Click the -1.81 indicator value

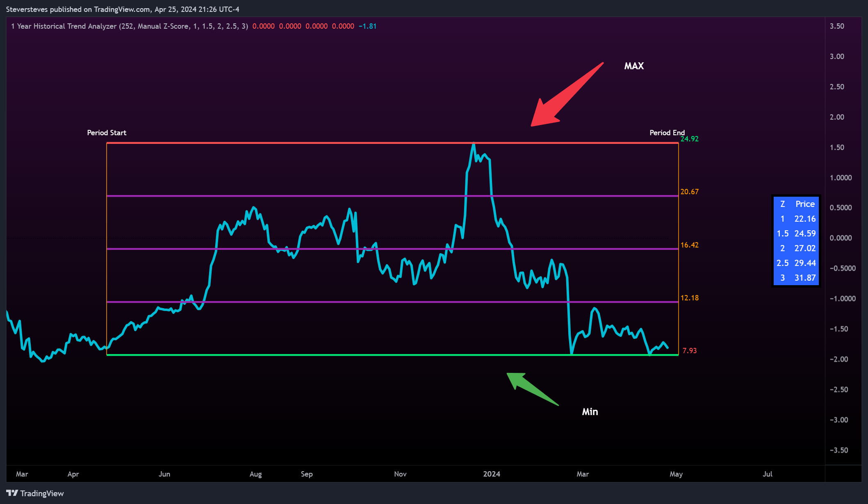point(367,26)
